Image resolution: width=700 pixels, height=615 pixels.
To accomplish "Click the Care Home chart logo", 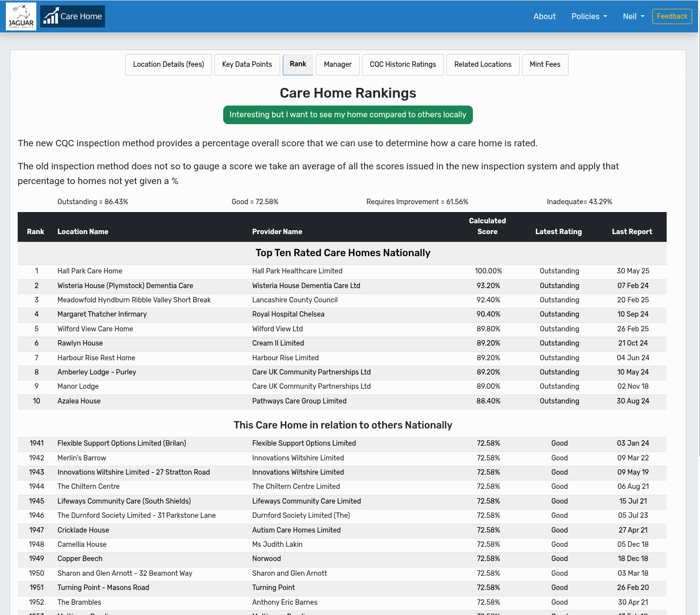I will [x=73, y=16].
